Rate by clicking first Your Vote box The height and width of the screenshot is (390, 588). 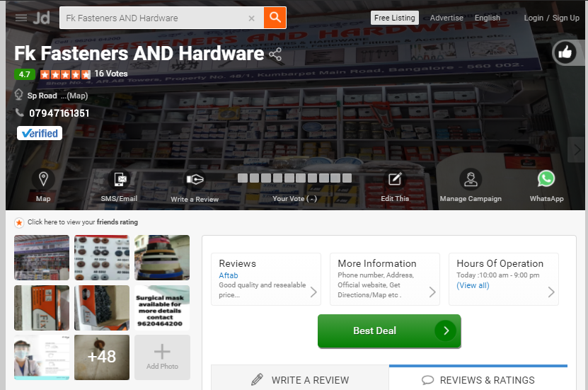pos(243,178)
